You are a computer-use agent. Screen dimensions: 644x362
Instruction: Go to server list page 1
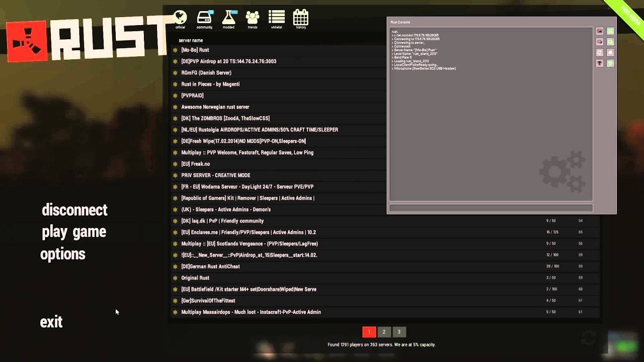pos(369,332)
